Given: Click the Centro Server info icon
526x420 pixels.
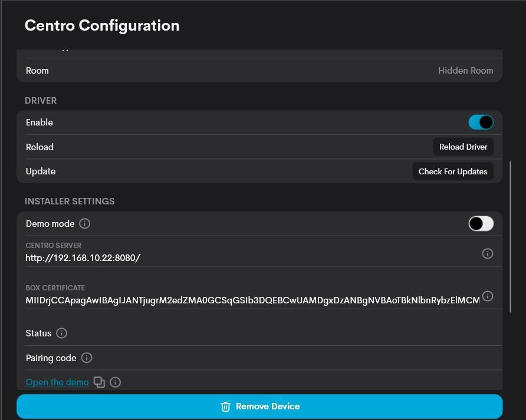Looking at the screenshot, I should coord(488,253).
